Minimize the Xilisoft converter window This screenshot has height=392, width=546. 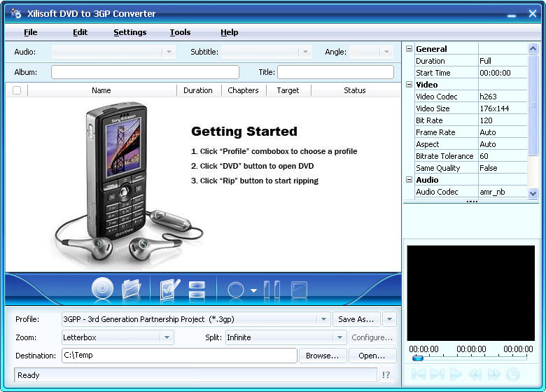(512, 15)
